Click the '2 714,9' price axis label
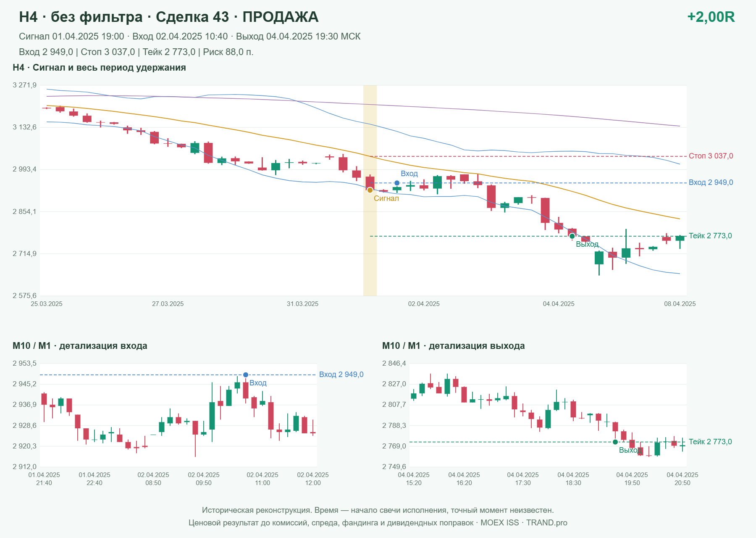Viewport: 756px width, 538px height. [25, 253]
